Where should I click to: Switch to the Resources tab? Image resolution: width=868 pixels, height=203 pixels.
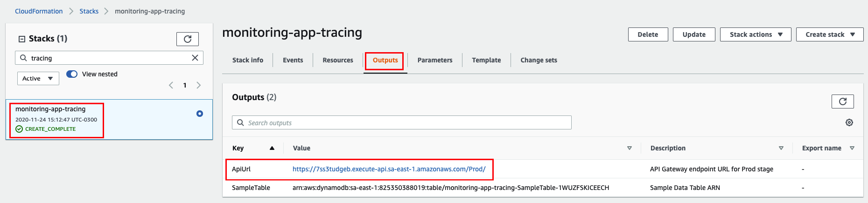tap(338, 60)
